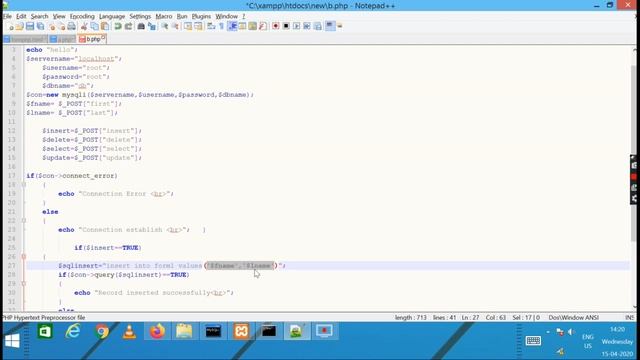Toggle synchronized vertical scrolling
This screenshot has width=640, height=360.
(188, 27)
